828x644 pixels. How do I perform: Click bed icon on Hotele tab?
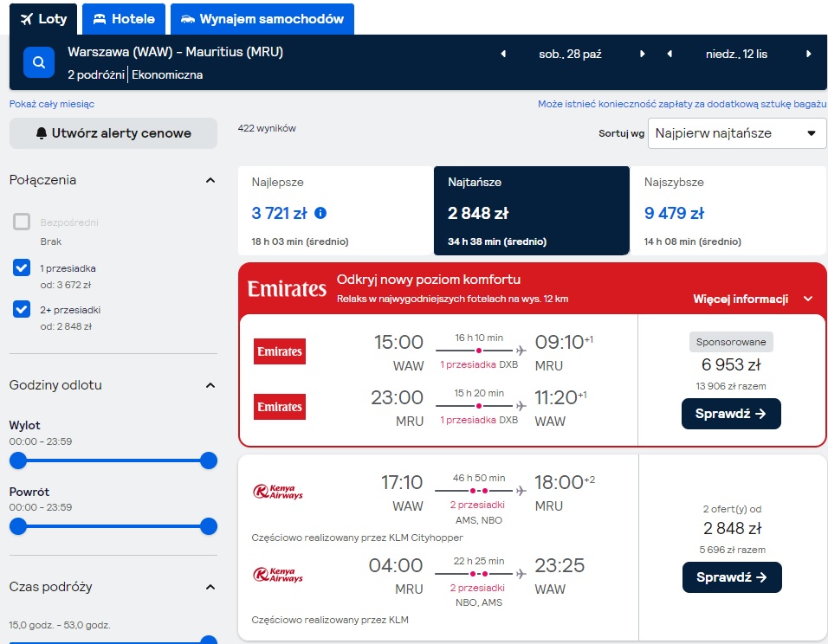100,19
